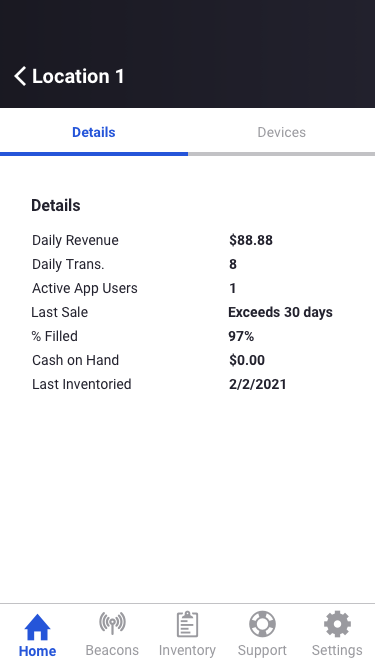Image resolution: width=375 pixels, height=667 pixels.
Task: Tap the Last Inventoried date 2/2/2021
Action: (x=258, y=385)
